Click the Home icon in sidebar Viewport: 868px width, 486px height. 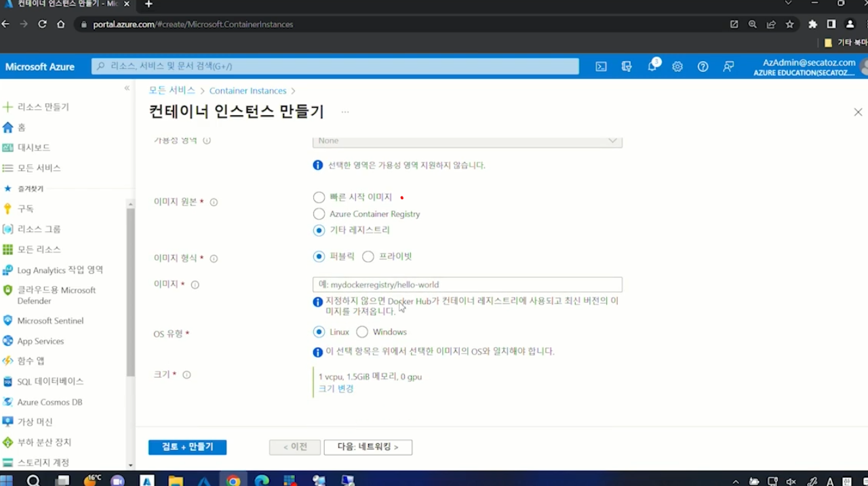(x=8, y=127)
